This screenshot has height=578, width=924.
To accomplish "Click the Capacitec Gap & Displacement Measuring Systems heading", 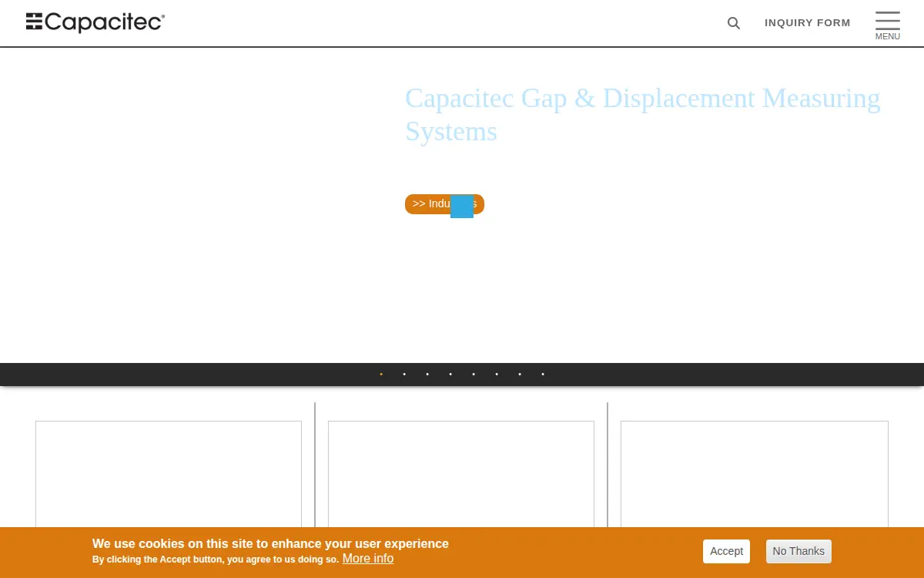I will click(642, 115).
